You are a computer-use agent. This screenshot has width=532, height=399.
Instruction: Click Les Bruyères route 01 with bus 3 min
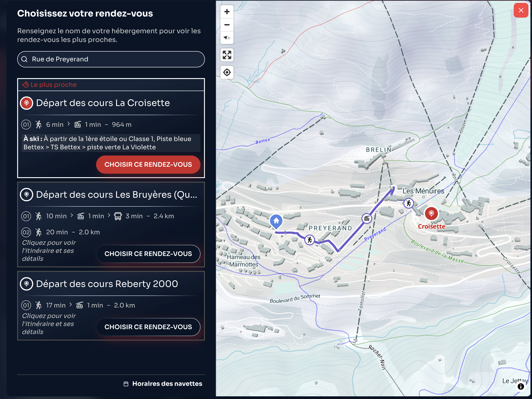98,216
